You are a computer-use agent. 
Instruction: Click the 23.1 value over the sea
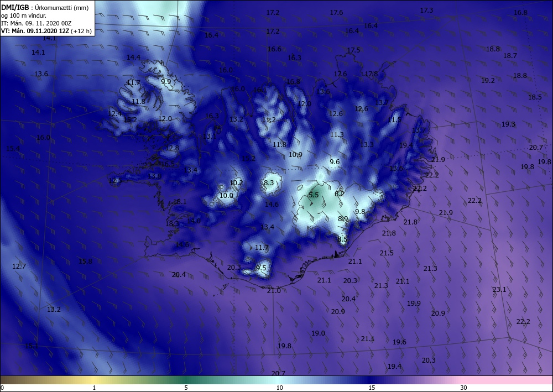coord(499,289)
